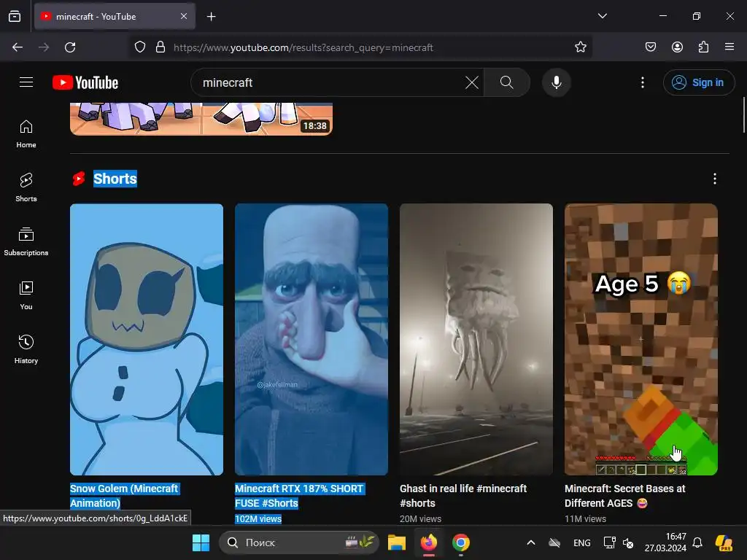This screenshot has height=560, width=747.
Task: Open Minecraft RTX 187% short thumbnail
Action: tap(311, 339)
